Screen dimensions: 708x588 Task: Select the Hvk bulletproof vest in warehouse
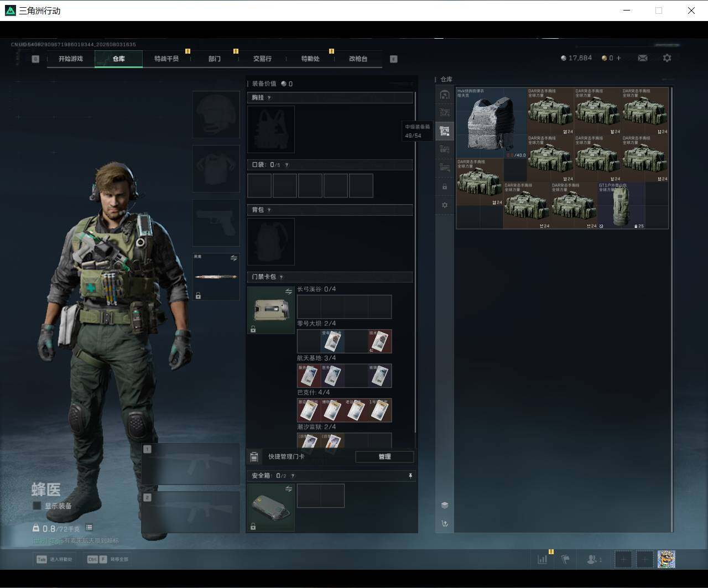pyautogui.click(x=491, y=123)
